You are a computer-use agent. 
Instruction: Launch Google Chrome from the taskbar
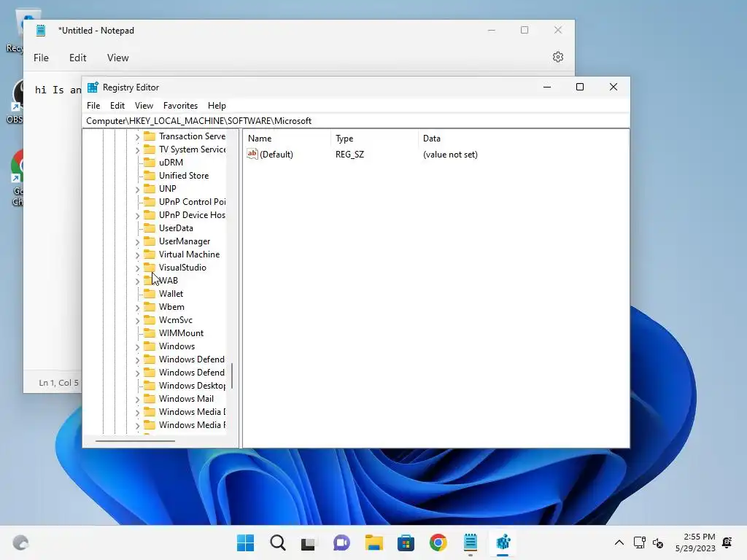[438, 542]
